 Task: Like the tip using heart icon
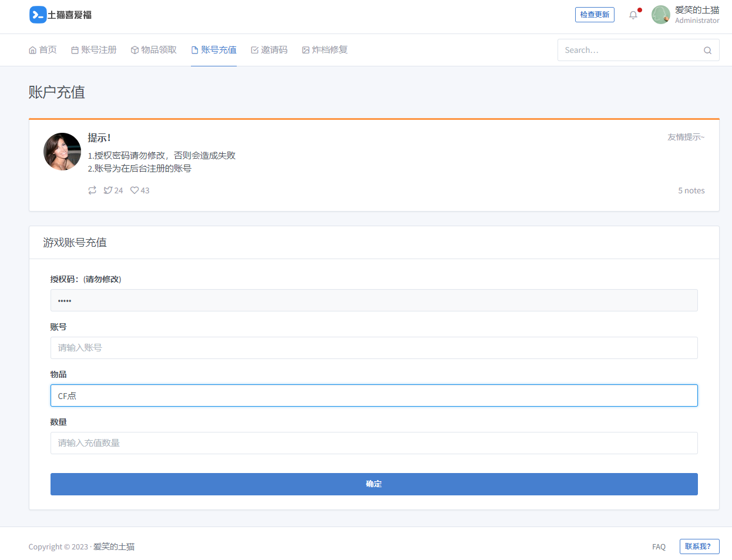click(135, 190)
